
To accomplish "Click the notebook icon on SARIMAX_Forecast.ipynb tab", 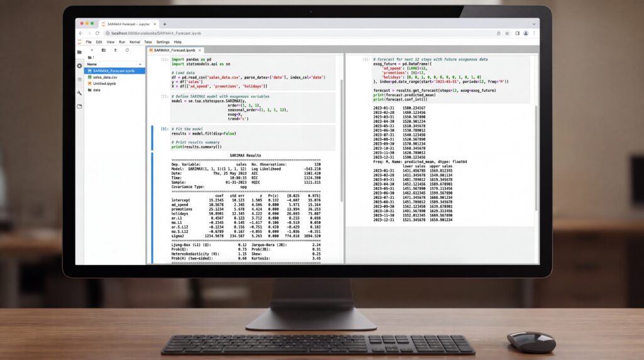I will (x=151, y=50).
